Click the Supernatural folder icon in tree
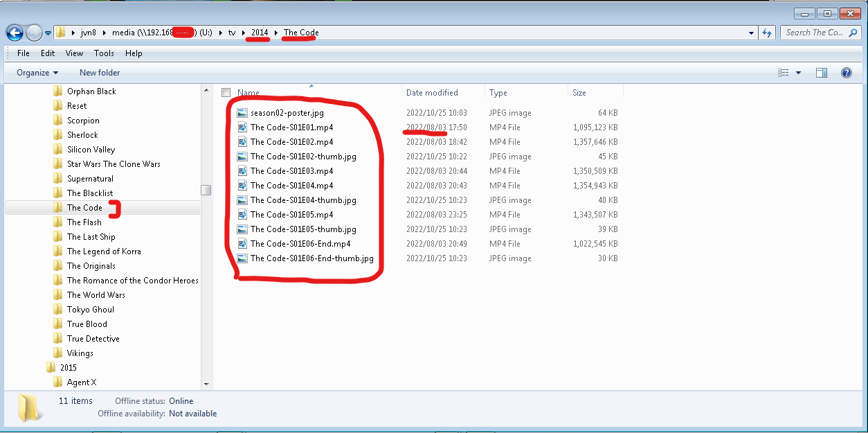This screenshot has height=433, width=868. (58, 179)
